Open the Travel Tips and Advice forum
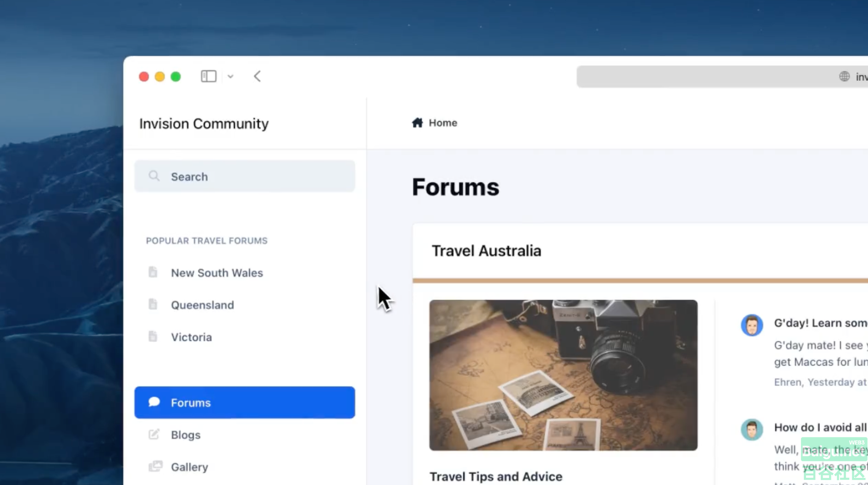The width and height of the screenshot is (868, 485). 496,477
